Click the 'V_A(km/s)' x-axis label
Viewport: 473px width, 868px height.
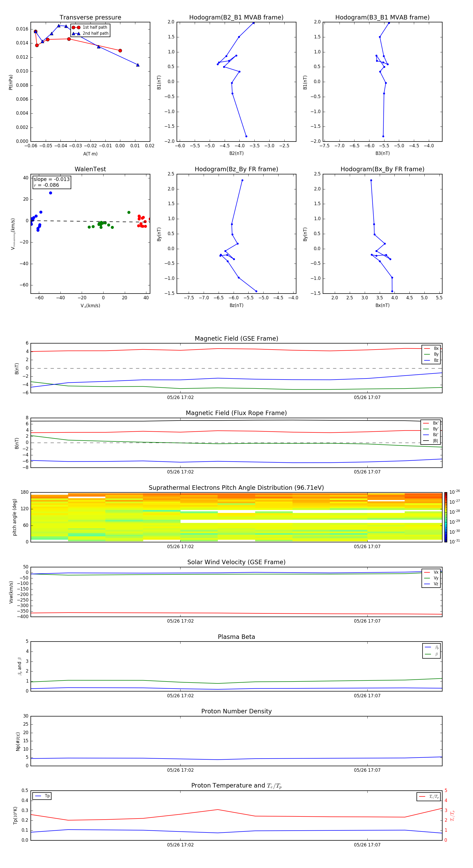coord(90,306)
